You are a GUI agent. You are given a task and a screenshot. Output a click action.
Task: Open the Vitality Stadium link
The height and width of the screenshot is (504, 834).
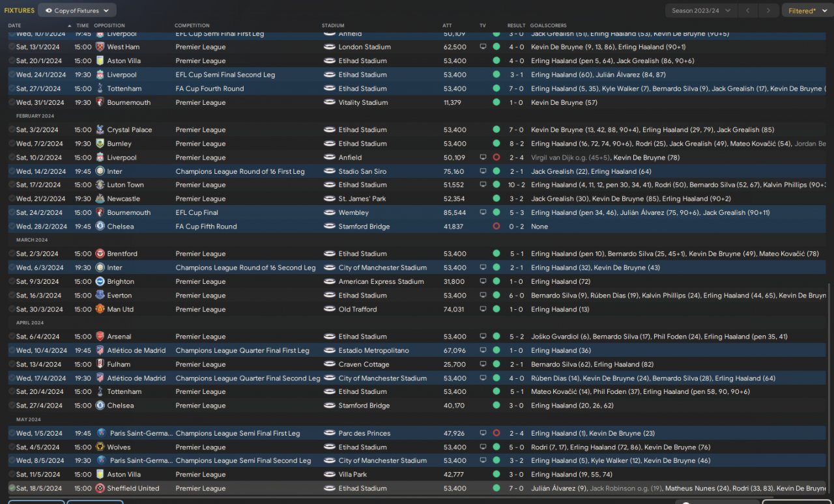363,102
